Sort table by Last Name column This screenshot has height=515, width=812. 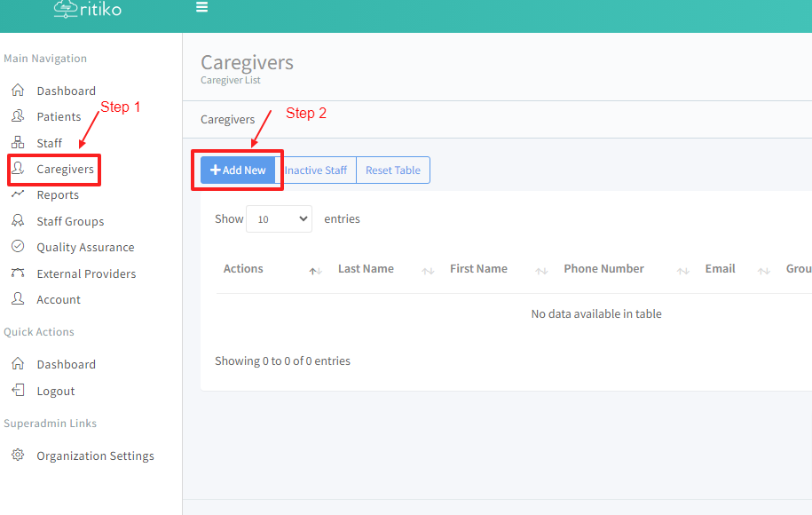(366, 269)
